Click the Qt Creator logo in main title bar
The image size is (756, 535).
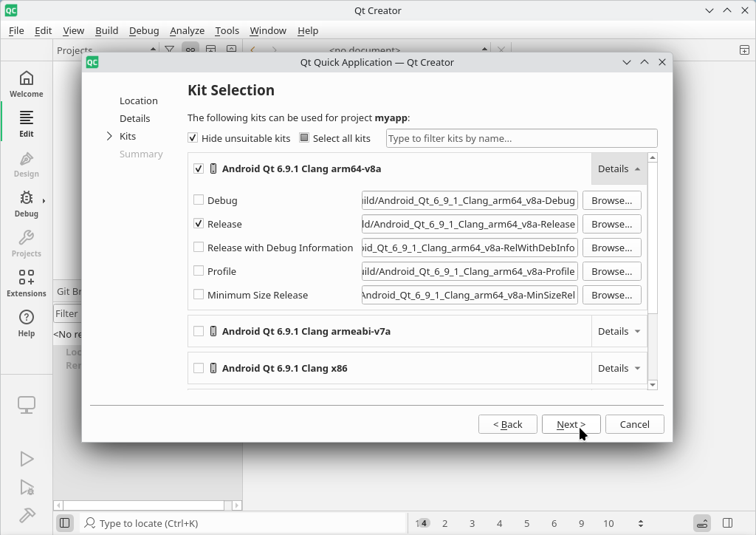tap(10, 10)
